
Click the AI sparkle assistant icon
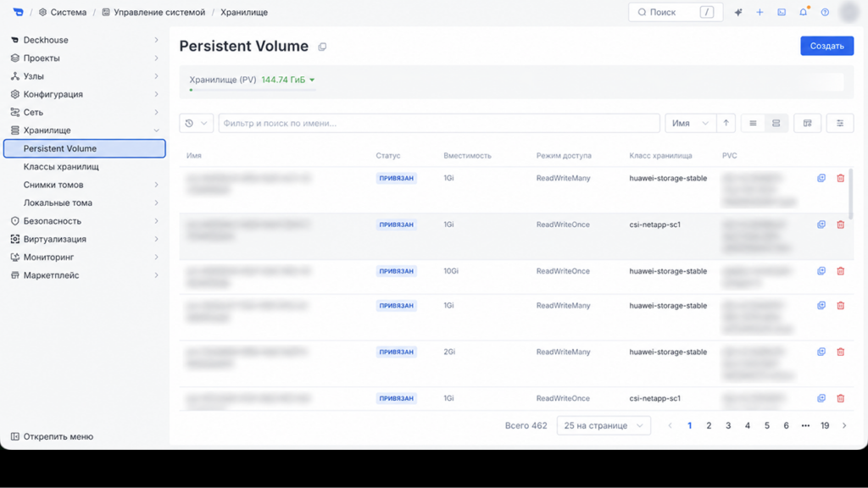click(x=738, y=12)
